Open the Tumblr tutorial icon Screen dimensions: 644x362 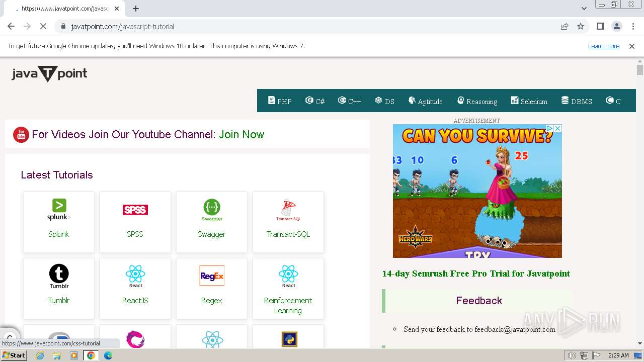coord(59,277)
